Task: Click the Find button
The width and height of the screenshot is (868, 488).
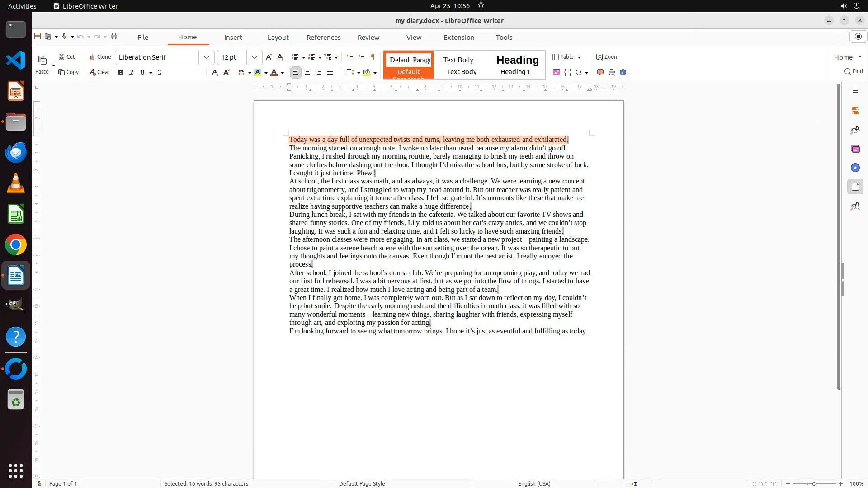Action: point(854,71)
